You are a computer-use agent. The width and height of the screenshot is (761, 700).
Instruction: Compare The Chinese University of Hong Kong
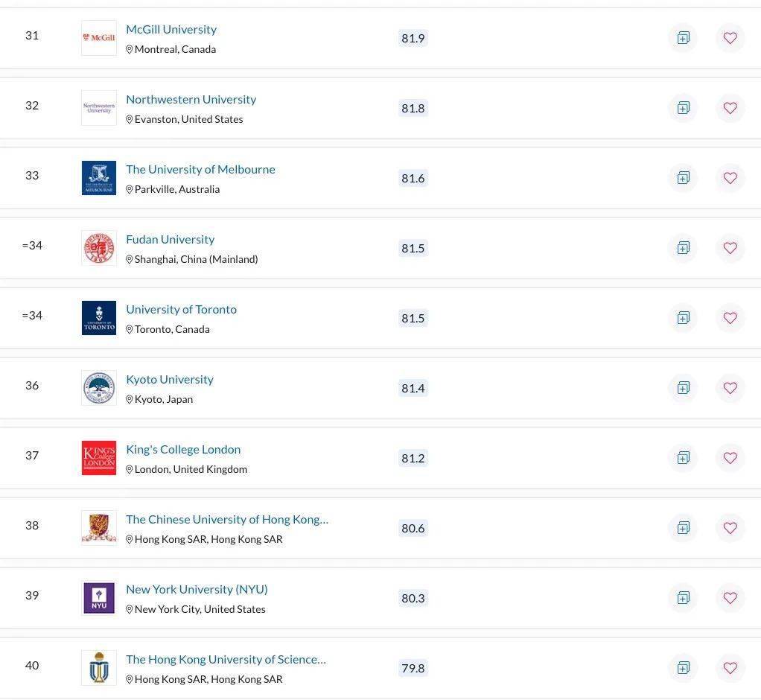[683, 528]
